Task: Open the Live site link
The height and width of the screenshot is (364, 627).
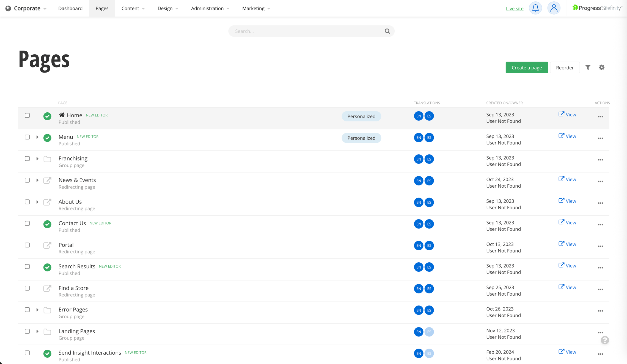Action: pyautogui.click(x=515, y=9)
